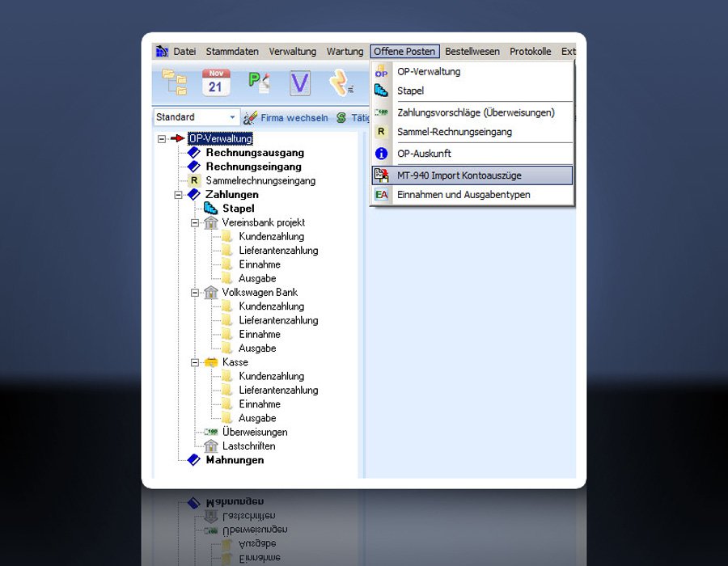Select Kundenzahlung under Kasse

pos(272,376)
